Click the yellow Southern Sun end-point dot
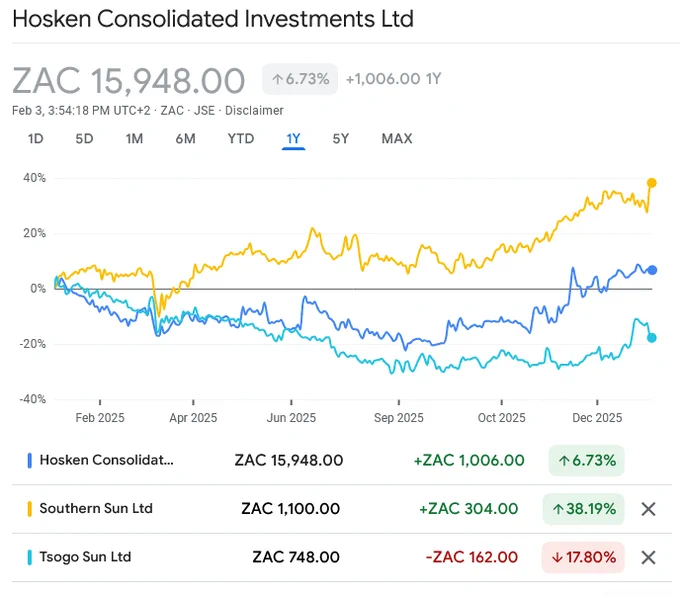 coord(651,183)
